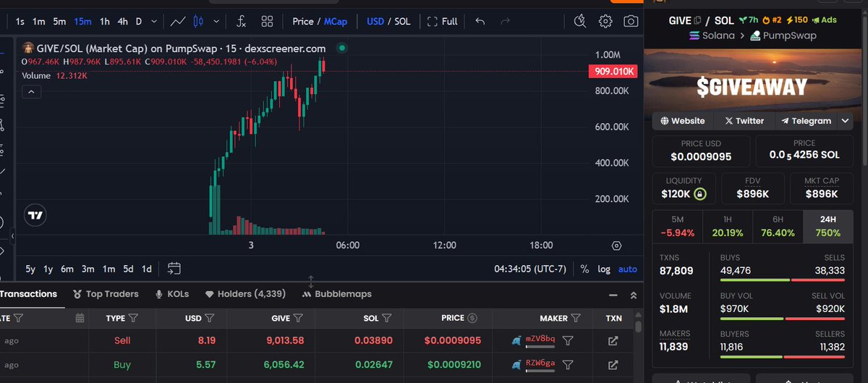Undo last chart action
Image resolution: width=868 pixels, height=383 pixels.
point(480,21)
